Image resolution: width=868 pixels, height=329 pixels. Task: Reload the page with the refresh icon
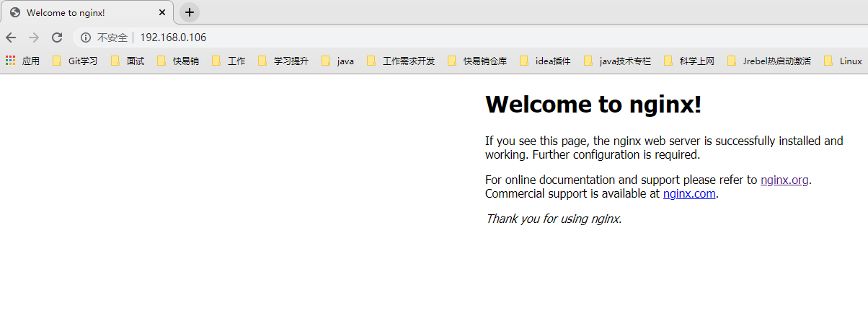click(x=57, y=38)
